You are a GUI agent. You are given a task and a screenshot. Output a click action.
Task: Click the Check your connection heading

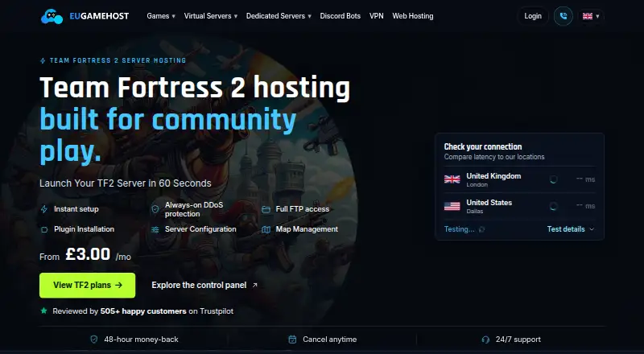482,146
